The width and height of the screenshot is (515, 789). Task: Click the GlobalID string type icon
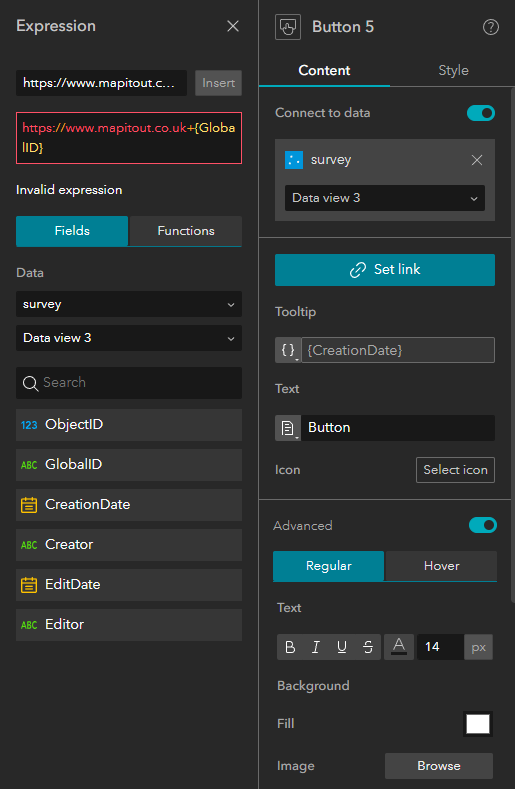[29, 465]
